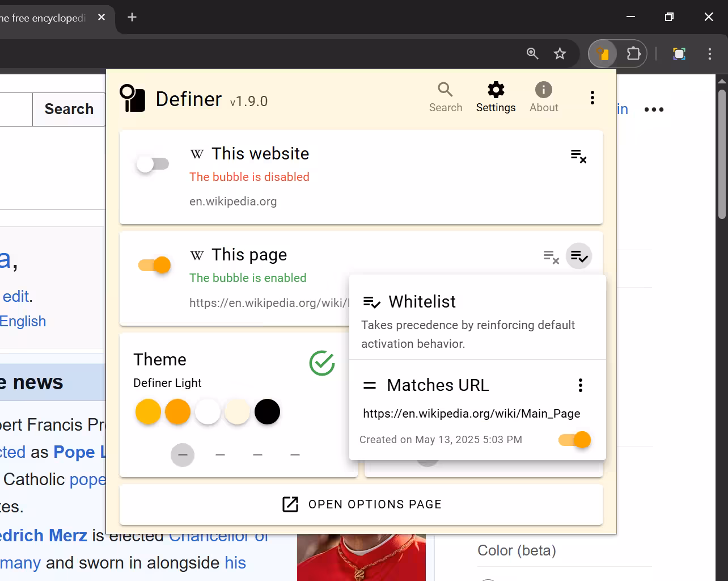Toggle off the Matches URL whitelist rule

click(x=574, y=440)
